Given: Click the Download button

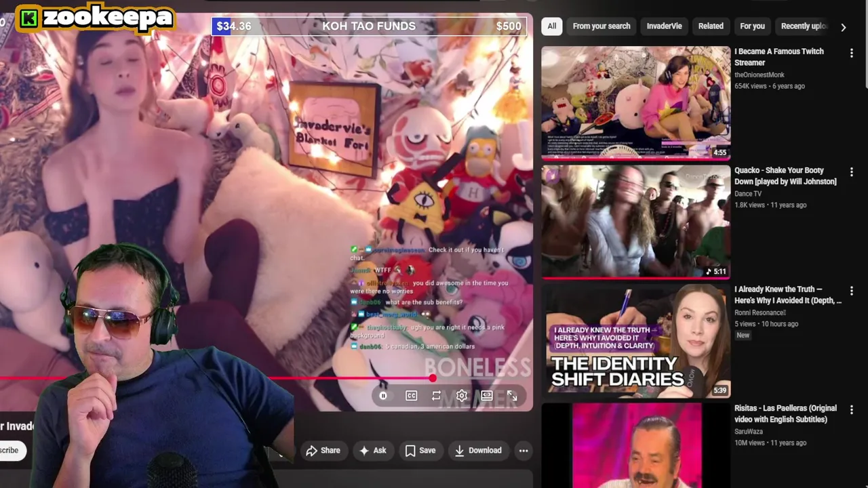Looking at the screenshot, I should (478, 450).
